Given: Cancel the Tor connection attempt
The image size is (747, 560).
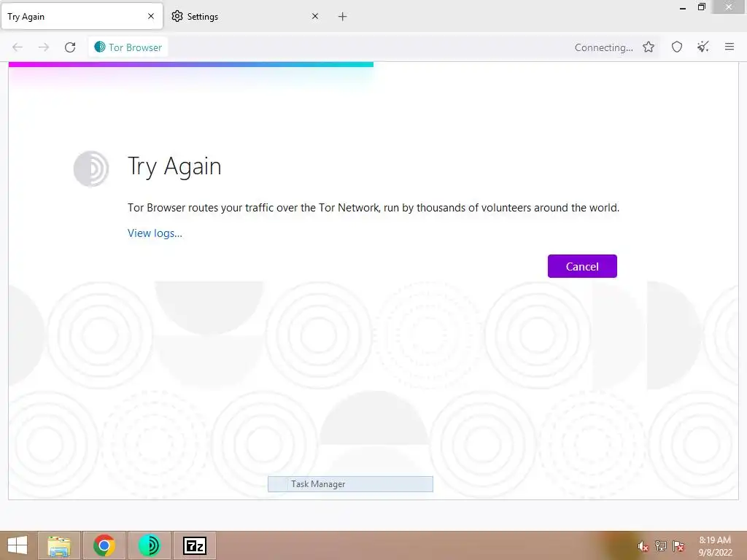Looking at the screenshot, I should coord(582,266).
